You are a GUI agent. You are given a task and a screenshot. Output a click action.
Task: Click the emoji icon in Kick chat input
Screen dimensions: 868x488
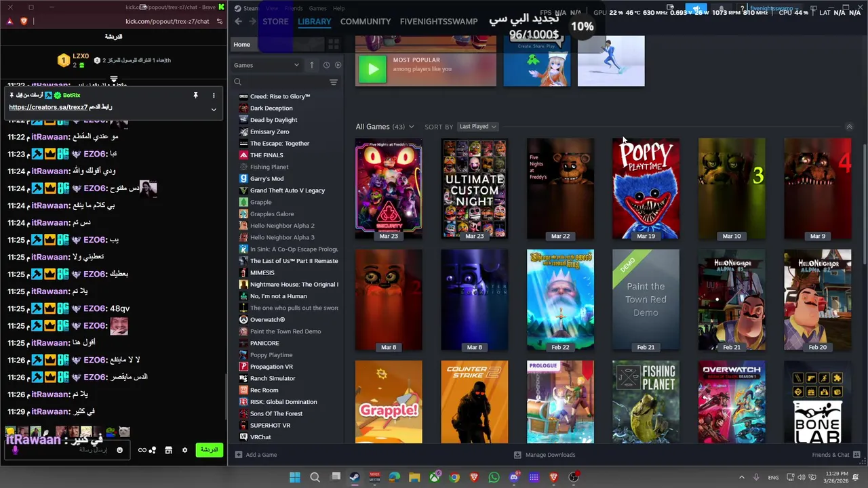120,450
